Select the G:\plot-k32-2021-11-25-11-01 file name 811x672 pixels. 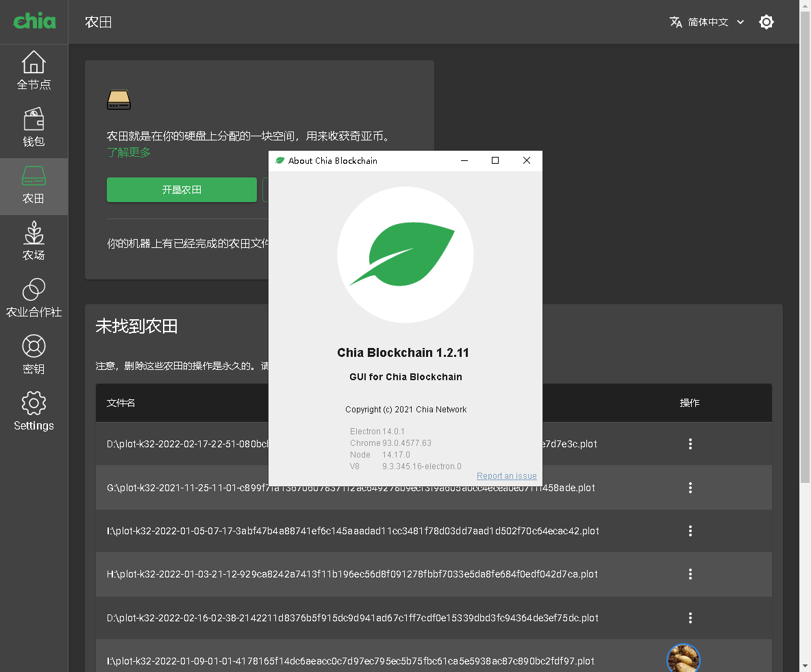(351, 488)
